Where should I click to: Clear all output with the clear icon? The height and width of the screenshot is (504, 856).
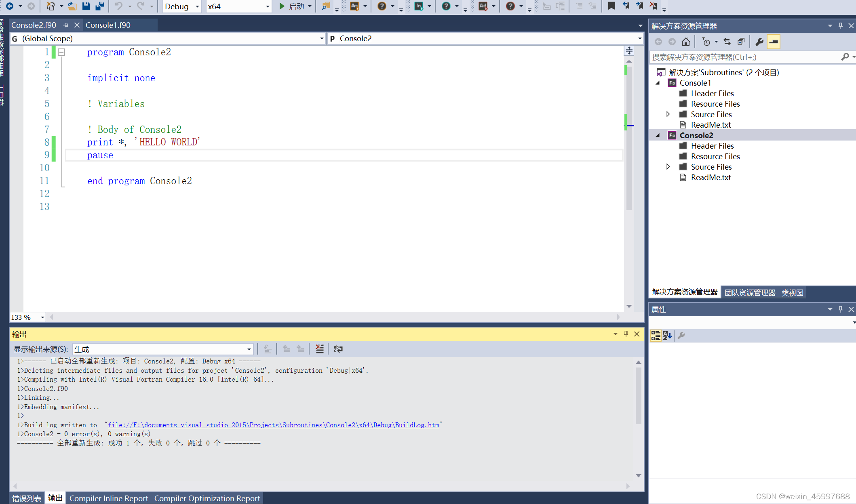coord(319,349)
